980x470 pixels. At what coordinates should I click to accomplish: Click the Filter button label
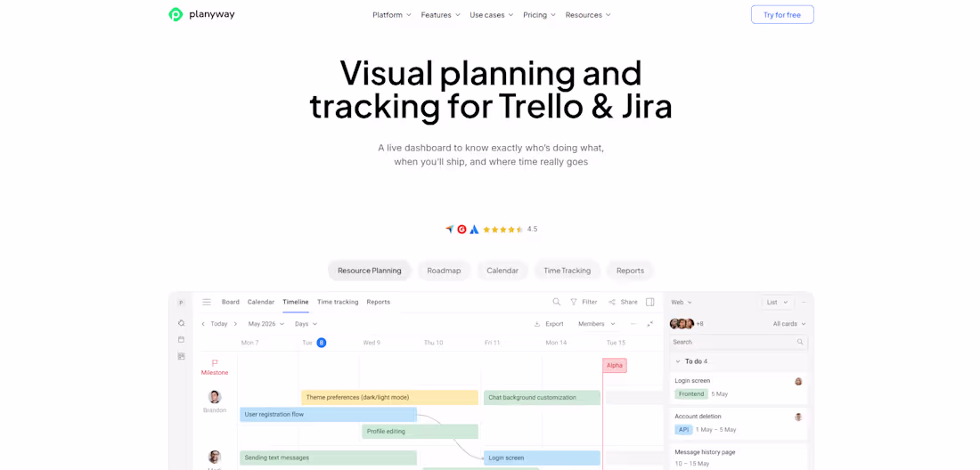pos(590,302)
